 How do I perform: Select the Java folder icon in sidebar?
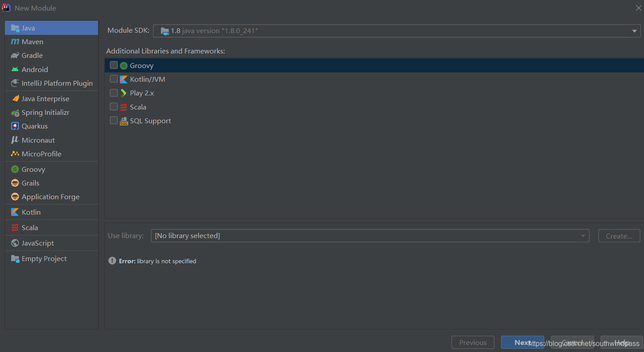(15, 28)
